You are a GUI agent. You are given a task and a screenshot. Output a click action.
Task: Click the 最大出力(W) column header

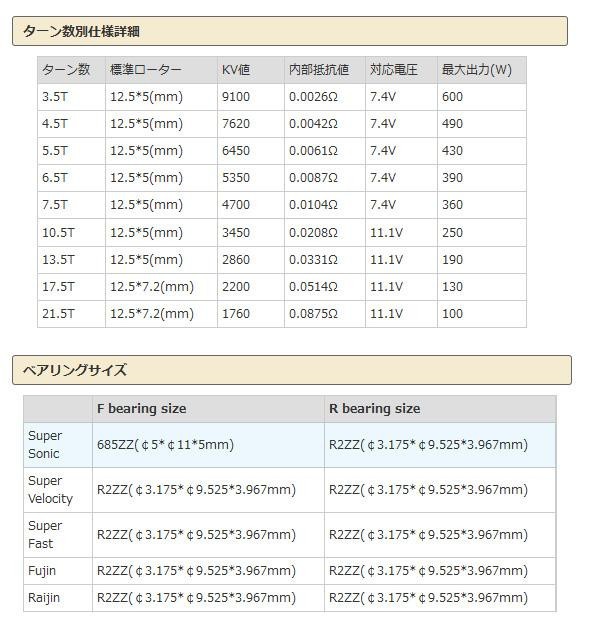pyautogui.click(x=476, y=70)
